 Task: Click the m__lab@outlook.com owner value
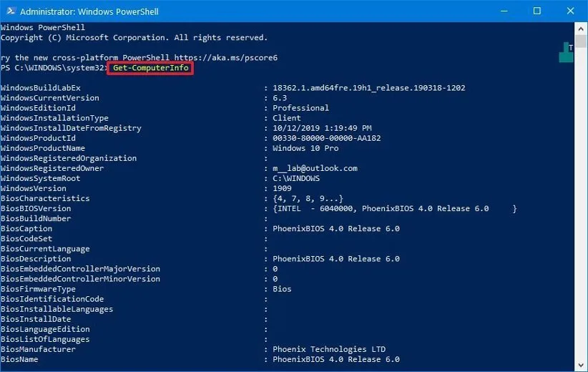pos(315,168)
